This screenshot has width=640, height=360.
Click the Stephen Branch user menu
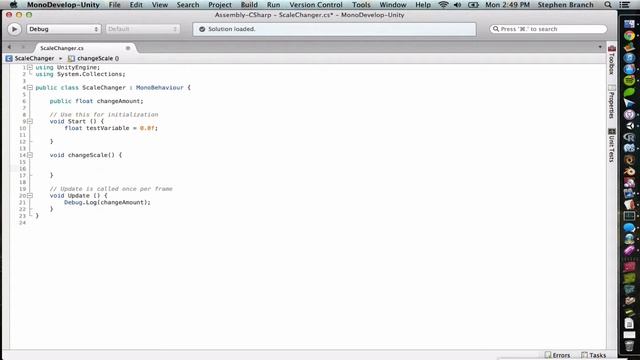coord(565,5)
